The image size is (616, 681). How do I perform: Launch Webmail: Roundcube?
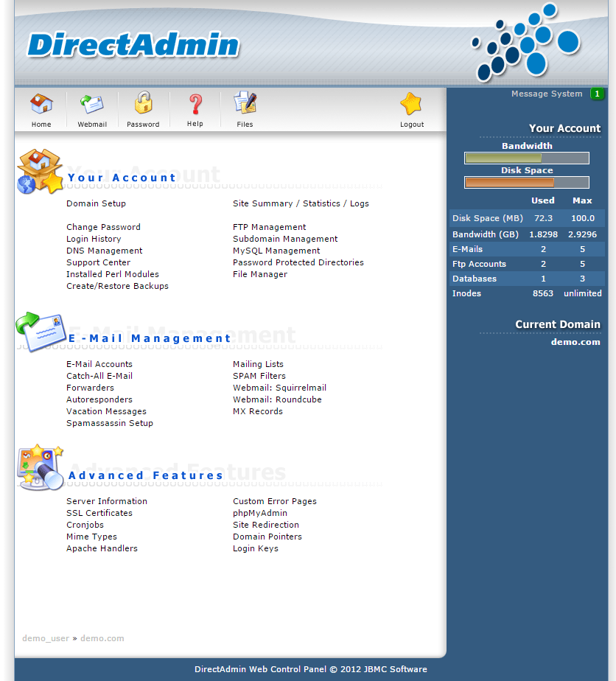click(x=277, y=399)
